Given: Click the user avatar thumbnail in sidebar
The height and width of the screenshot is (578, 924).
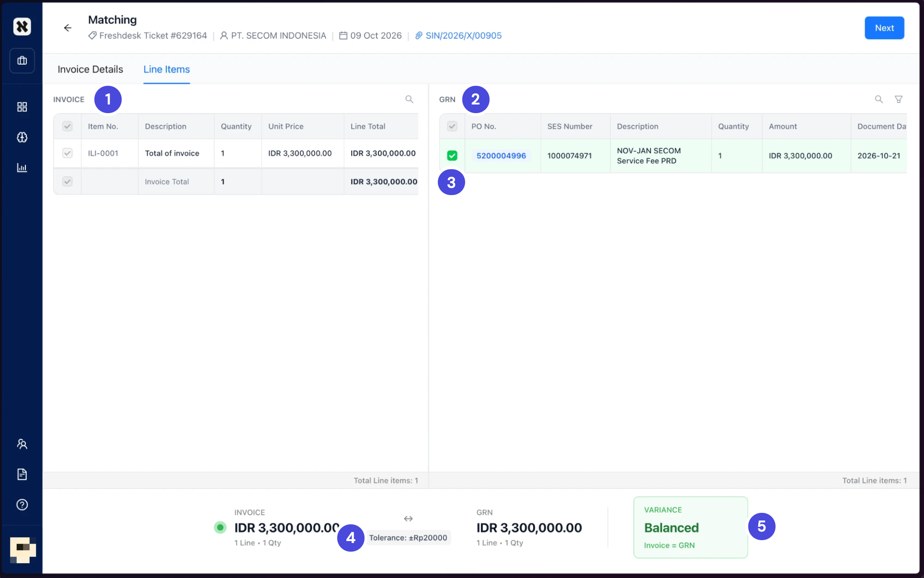Looking at the screenshot, I should [x=23, y=550].
